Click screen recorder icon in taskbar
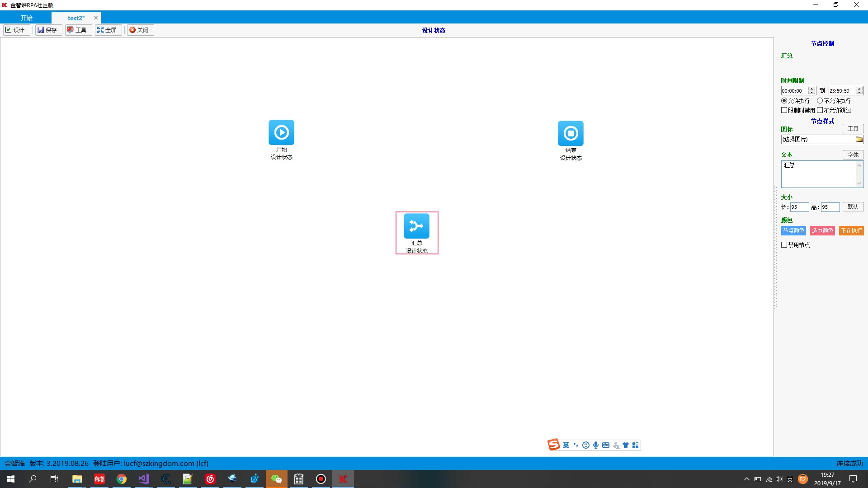Image resolution: width=868 pixels, height=488 pixels. tap(321, 479)
